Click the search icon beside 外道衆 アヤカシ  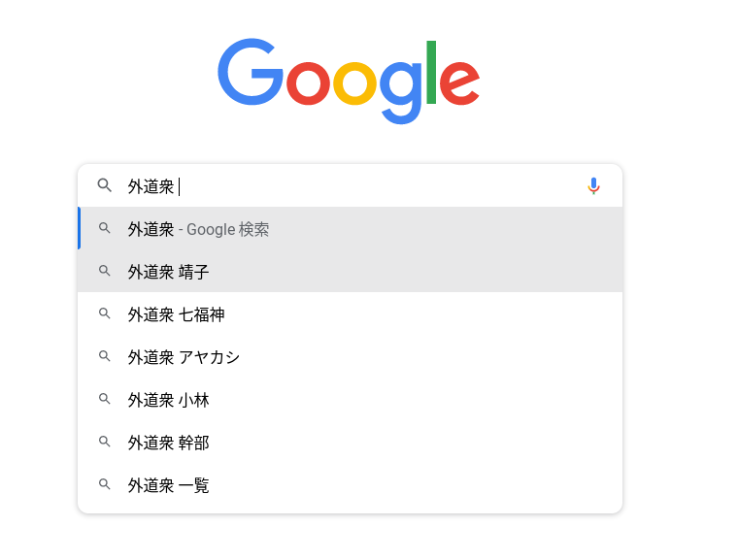coord(105,357)
